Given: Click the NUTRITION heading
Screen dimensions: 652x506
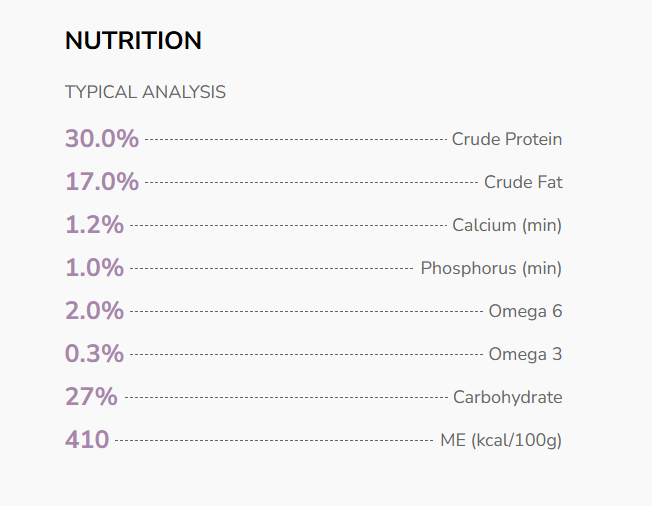Looking at the screenshot, I should (x=133, y=41).
